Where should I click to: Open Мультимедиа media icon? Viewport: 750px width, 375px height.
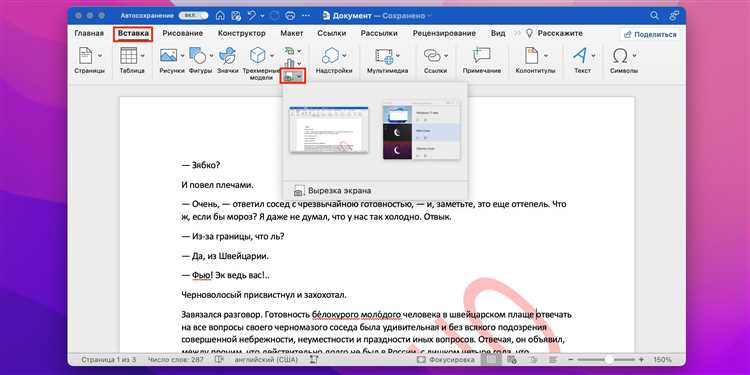(x=384, y=56)
